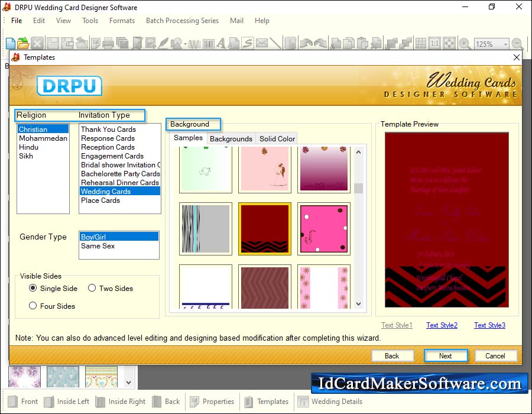Click the Next button
This screenshot has width=532, height=414.
coord(446,356)
